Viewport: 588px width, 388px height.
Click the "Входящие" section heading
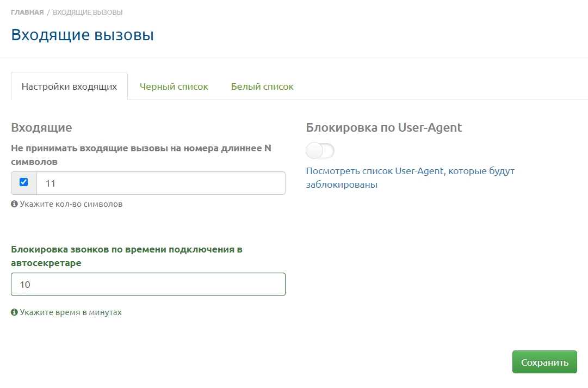41,128
